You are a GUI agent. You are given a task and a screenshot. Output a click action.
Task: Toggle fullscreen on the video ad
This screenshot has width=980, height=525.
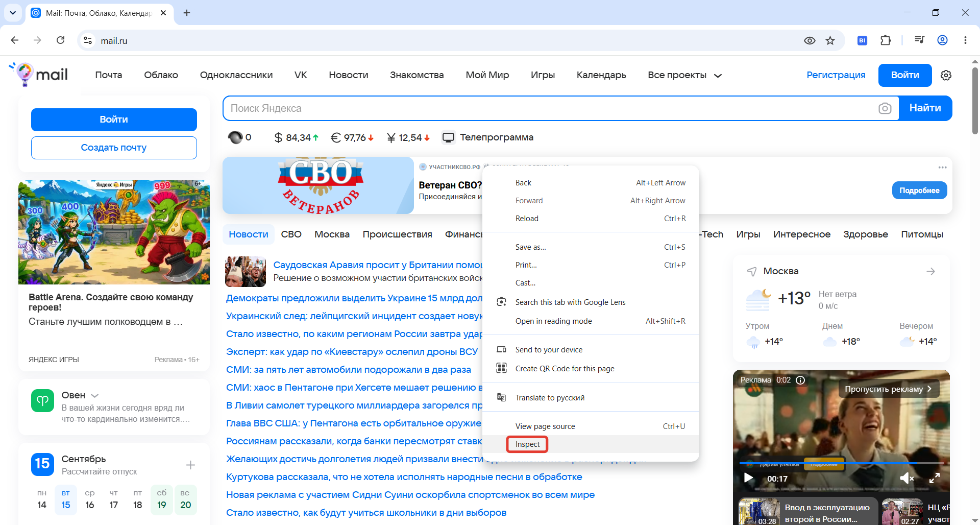coord(934,478)
